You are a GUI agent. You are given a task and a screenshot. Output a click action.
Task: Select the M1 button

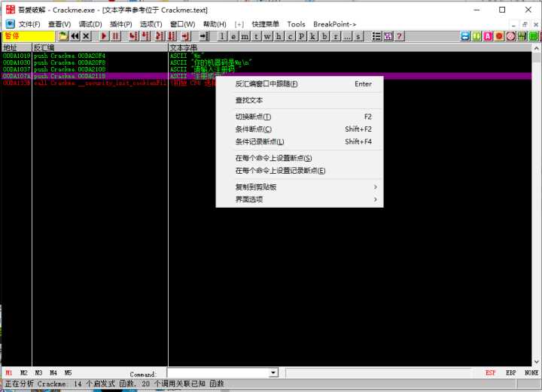(8, 372)
